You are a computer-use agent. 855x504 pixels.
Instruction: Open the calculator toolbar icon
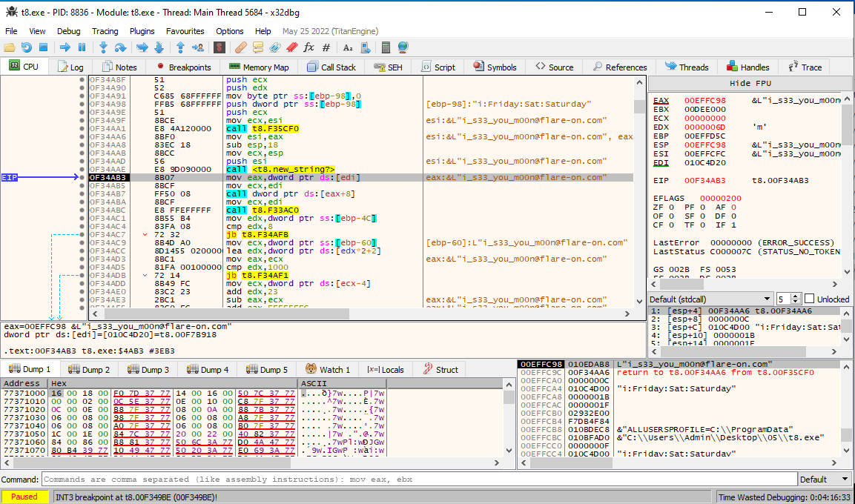coord(386,47)
